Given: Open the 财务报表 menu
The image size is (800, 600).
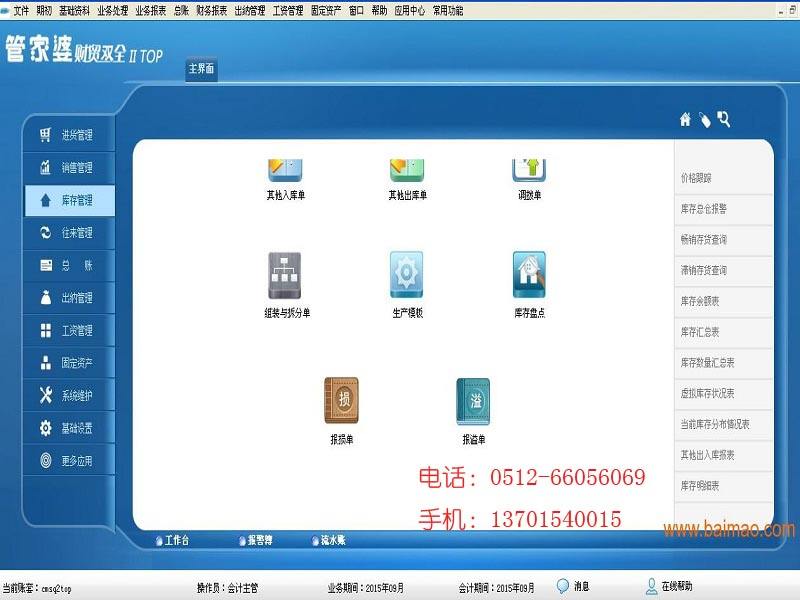Looking at the screenshot, I should [211, 8].
